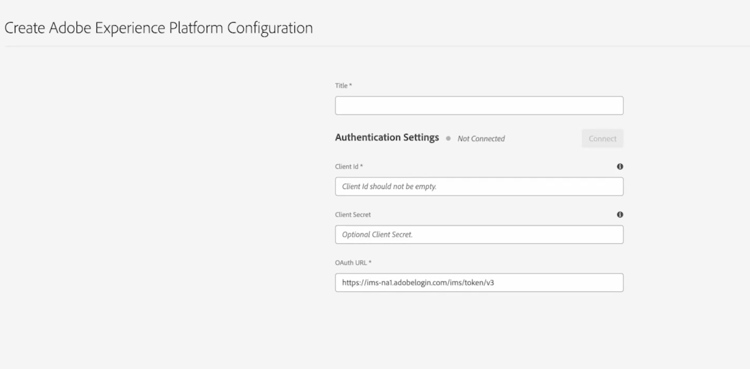
Task: Click the status dot next to Not Connected
Action: (448, 138)
